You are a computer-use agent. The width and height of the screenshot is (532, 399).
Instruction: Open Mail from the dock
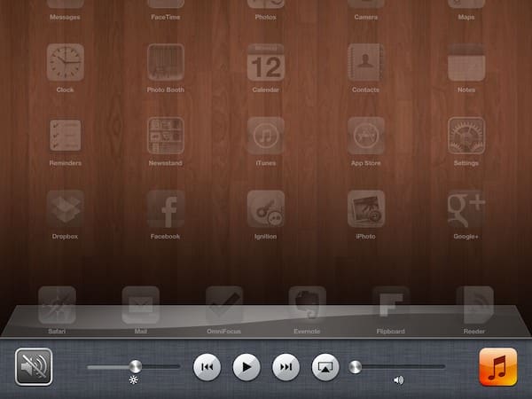(x=140, y=305)
